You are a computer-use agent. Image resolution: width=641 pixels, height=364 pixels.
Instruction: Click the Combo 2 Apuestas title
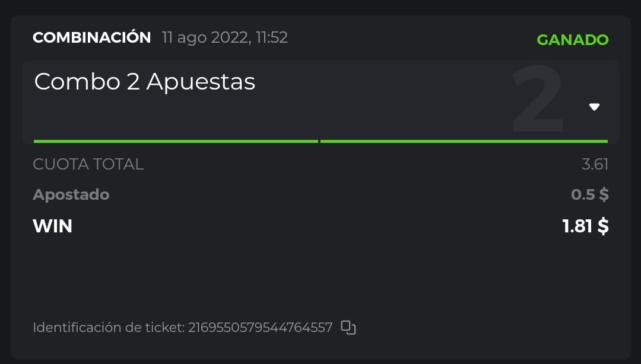(x=145, y=82)
